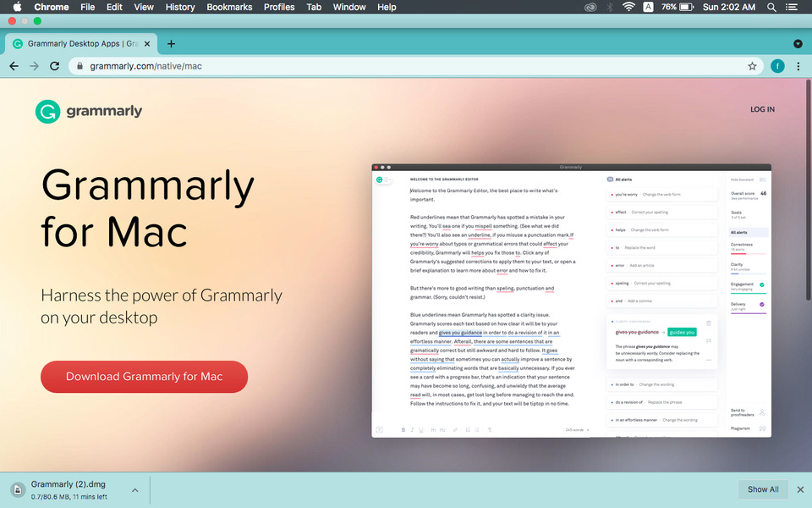Click the '0.7/80.6 MB, 11 mins left' status
This screenshot has width=812, height=508.
tap(69, 497)
